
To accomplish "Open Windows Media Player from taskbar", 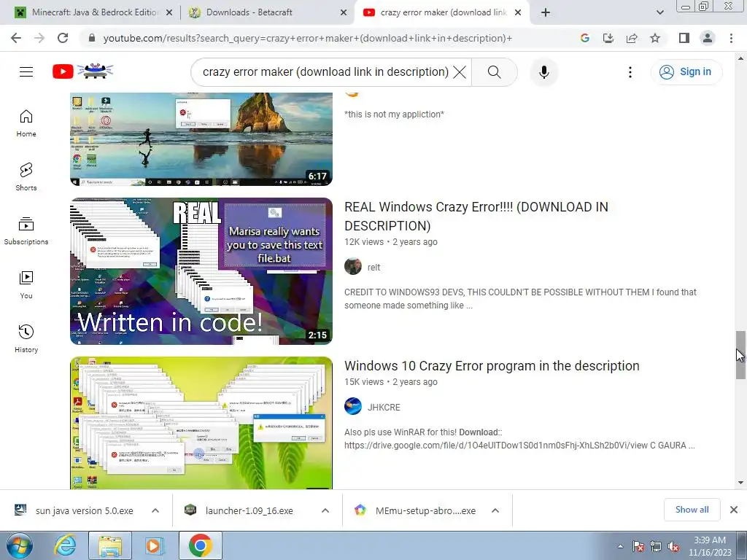I will [x=155, y=545].
